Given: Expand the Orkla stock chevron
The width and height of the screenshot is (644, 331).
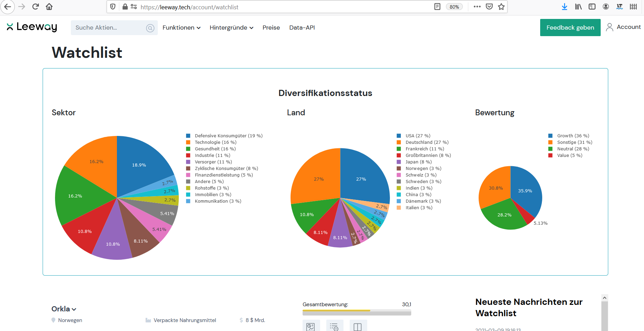Looking at the screenshot, I should tap(74, 309).
